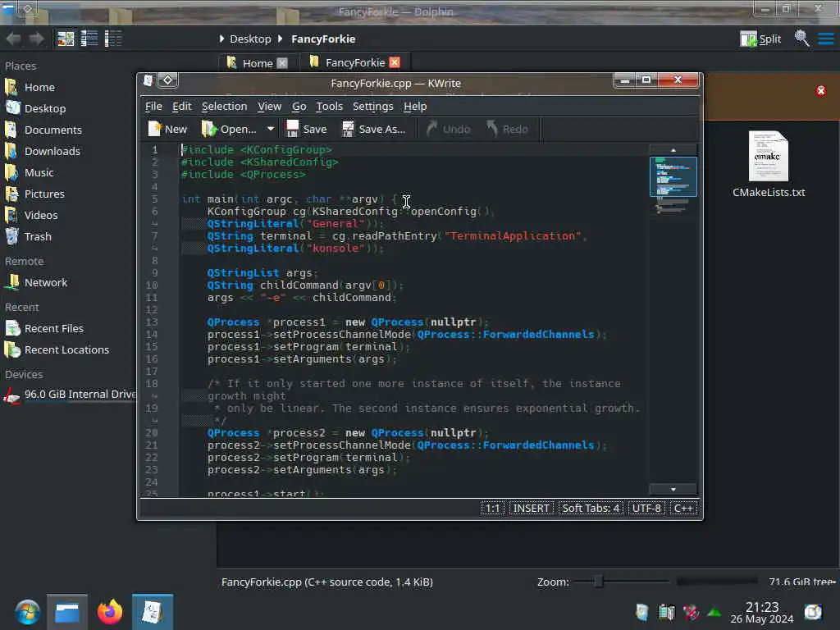Open the File menu in KWrite
The height and width of the screenshot is (630, 840).
pyautogui.click(x=153, y=106)
